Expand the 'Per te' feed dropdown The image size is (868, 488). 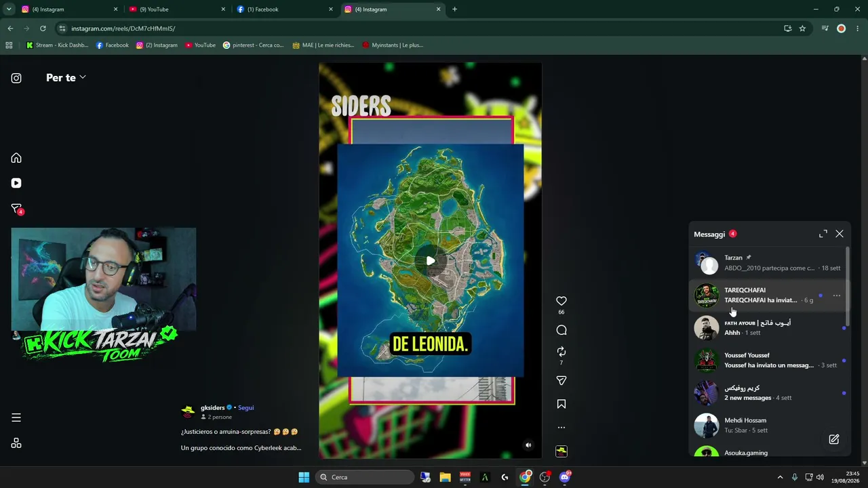coord(66,78)
